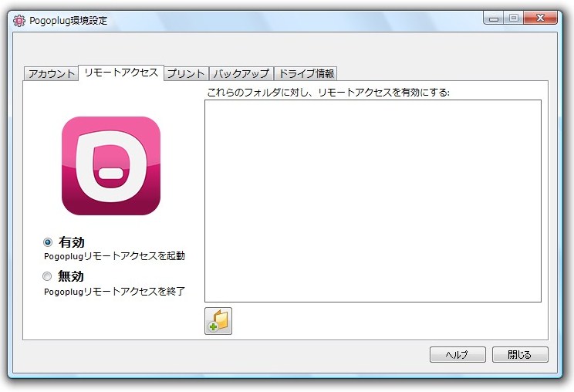
Task: Maximize the Pogoplug環境設定 window
Action: click(x=514, y=18)
